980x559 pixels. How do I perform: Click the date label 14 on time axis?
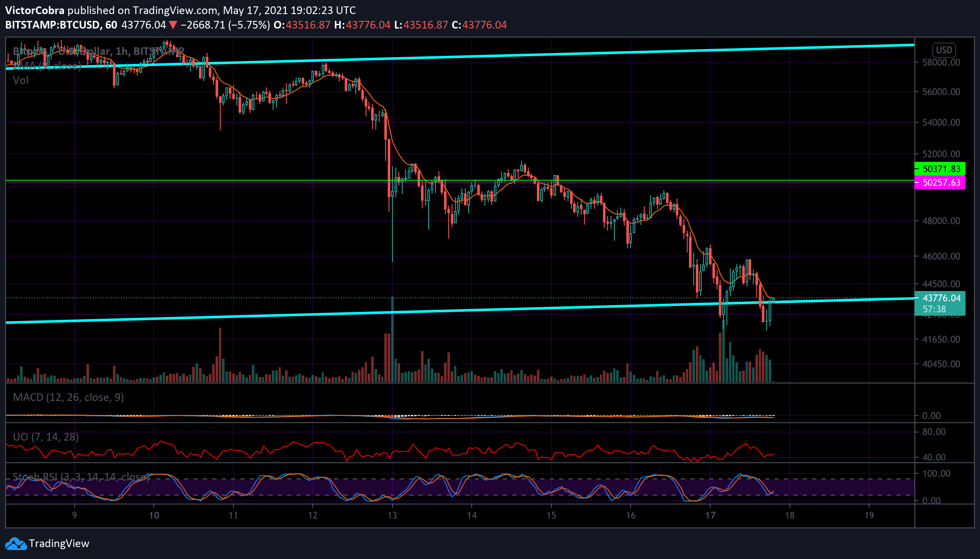472,515
